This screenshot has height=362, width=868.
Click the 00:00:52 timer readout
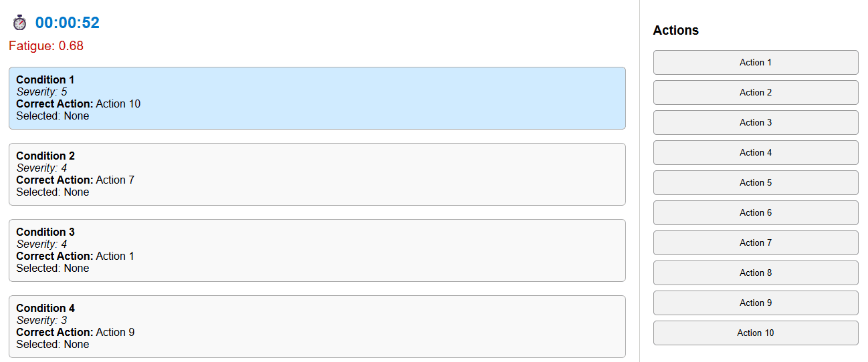[x=67, y=23]
